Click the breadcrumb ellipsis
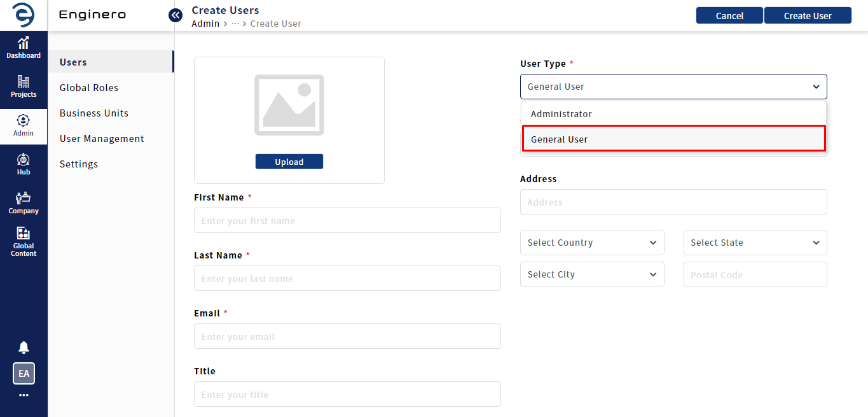The height and width of the screenshot is (417, 868). 235,24
